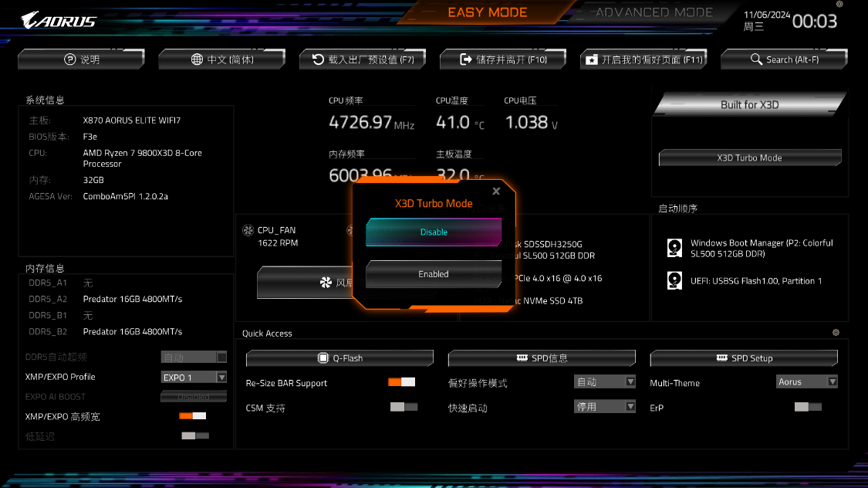Switch to the EASY MODE tab
This screenshot has height=488, width=868.
point(487,12)
